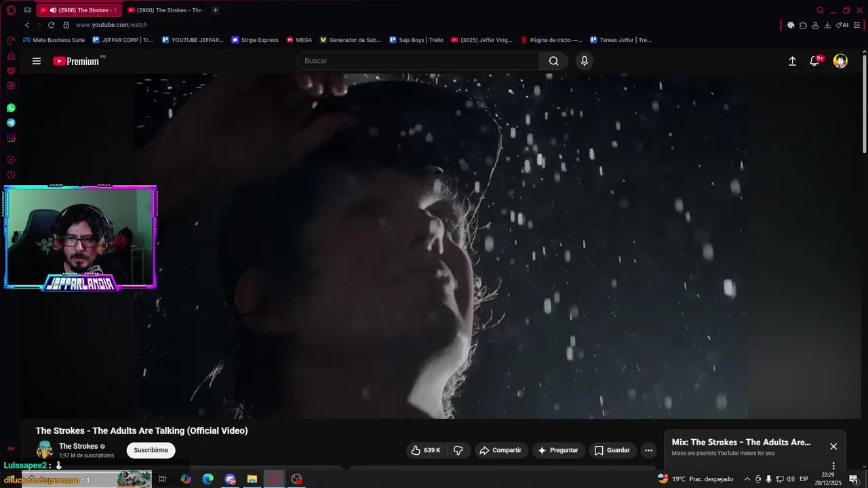868x488 pixels.
Task: Click the Guardar save button
Action: 612,450
